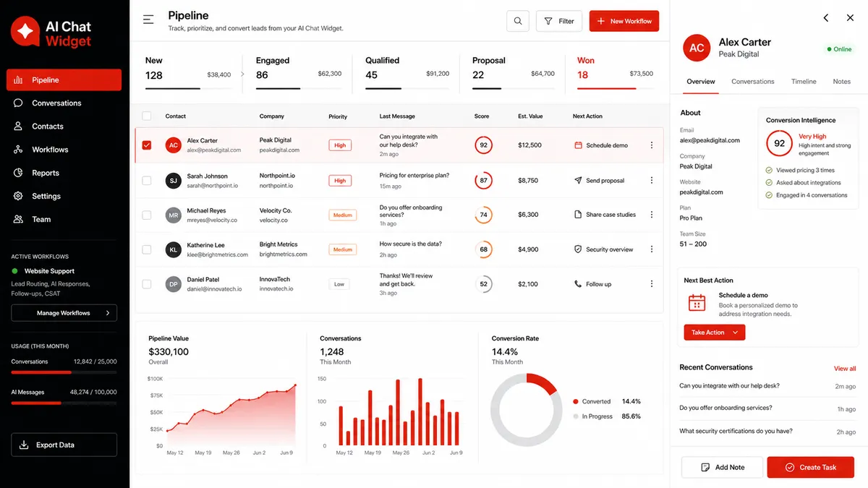Click shield icon beside Security overview
Image resolution: width=868 pixels, height=488 pixels.
(x=578, y=249)
